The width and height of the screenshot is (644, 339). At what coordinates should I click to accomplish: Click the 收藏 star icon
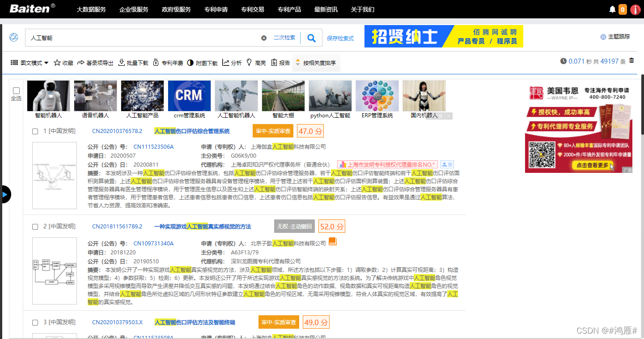coord(57,63)
